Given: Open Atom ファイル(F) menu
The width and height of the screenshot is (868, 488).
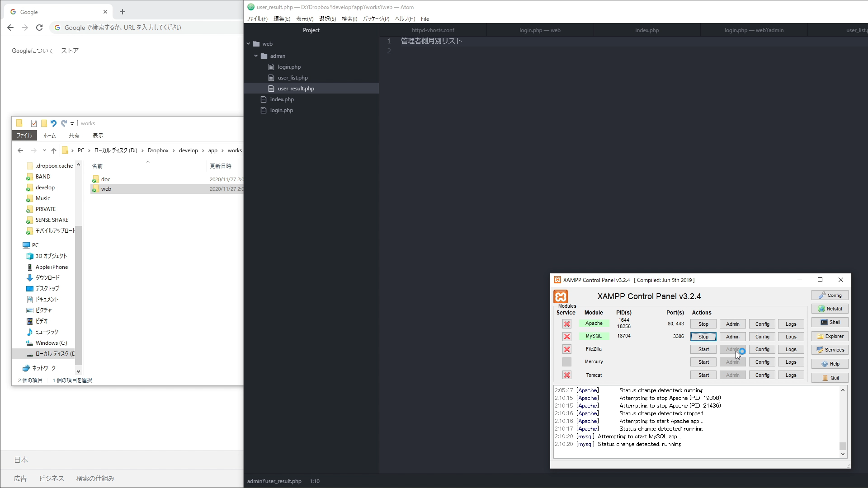Looking at the screenshot, I should [x=257, y=19].
